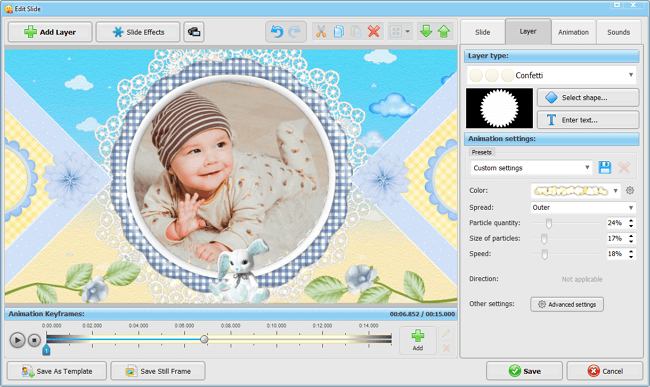Click the fit-to-frame alignment icon
This screenshot has height=387, width=650.
(396, 31)
